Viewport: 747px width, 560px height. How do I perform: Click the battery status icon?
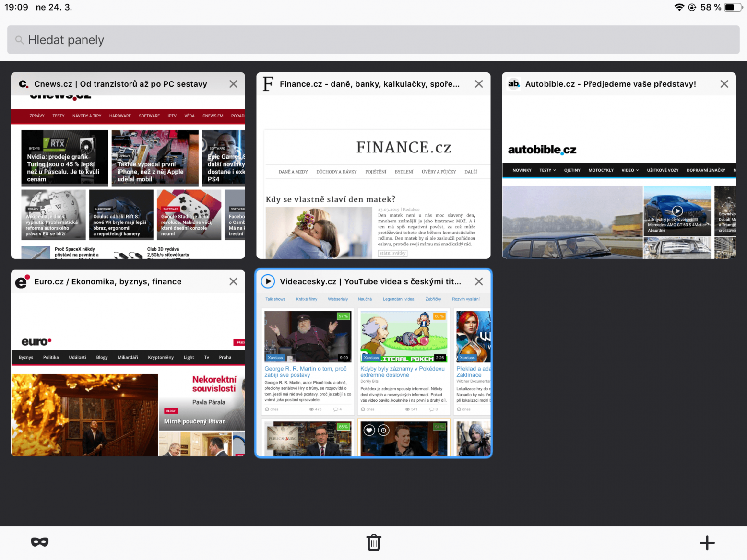point(733,7)
